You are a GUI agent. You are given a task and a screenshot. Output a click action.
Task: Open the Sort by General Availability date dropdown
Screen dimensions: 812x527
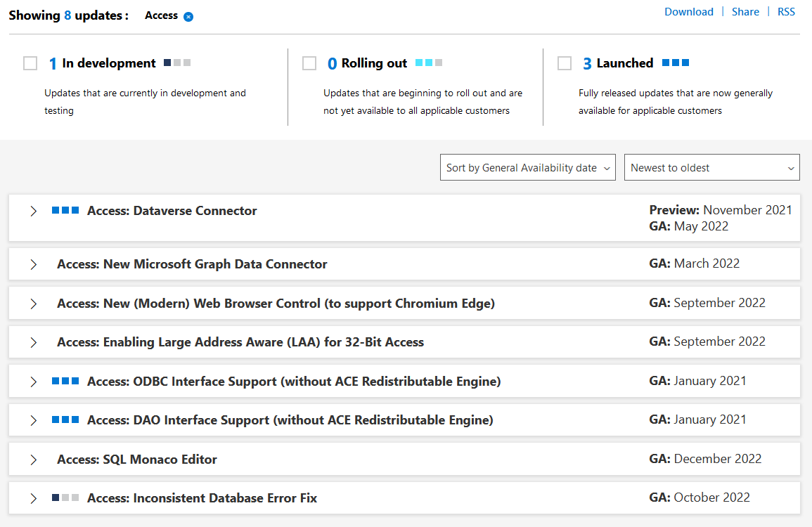click(528, 167)
